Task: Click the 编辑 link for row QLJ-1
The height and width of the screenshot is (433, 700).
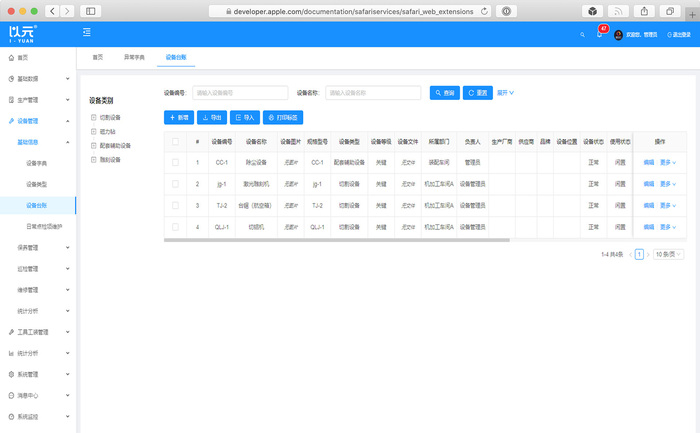Action: tap(648, 226)
